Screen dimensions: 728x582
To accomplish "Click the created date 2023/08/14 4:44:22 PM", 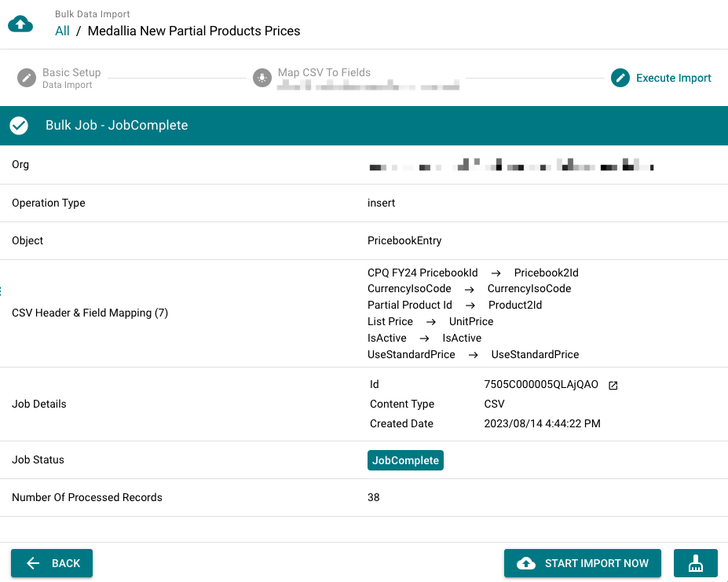I will (543, 423).
